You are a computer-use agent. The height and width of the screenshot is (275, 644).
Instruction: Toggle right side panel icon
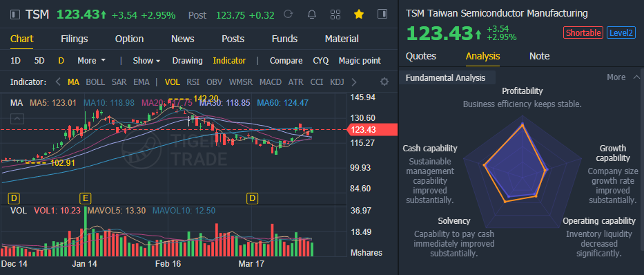(382, 15)
